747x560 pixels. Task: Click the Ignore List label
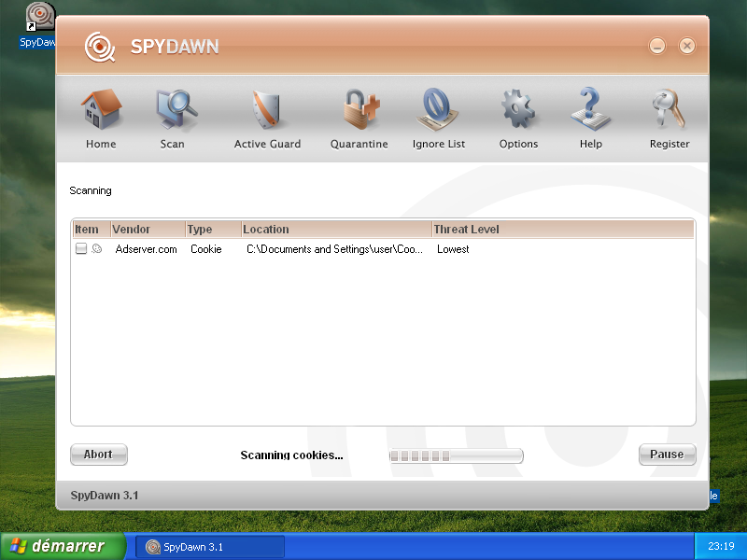tap(439, 144)
